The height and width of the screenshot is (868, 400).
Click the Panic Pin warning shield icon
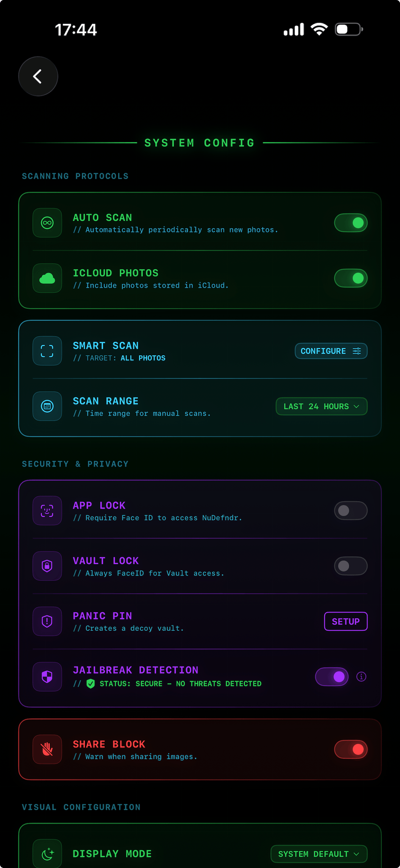pyautogui.click(x=47, y=621)
